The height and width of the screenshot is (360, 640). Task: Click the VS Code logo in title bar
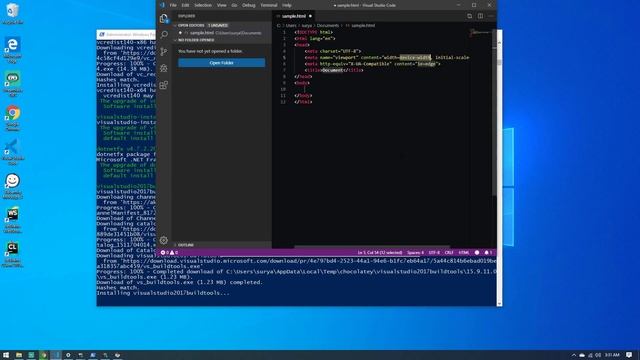(162, 5)
